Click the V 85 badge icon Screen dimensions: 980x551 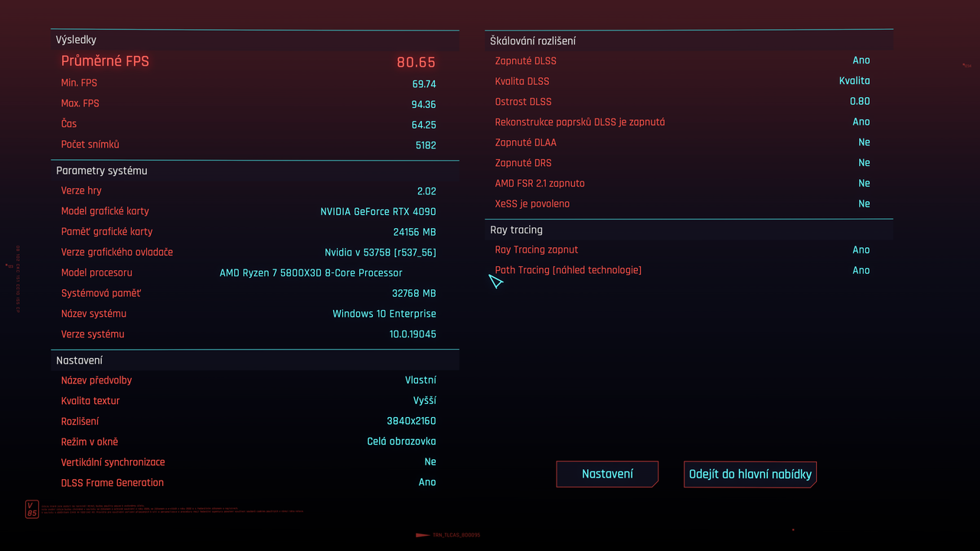point(31,509)
